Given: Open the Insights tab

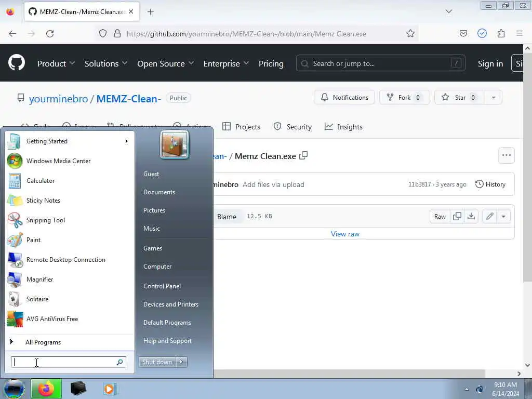Looking at the screenshot, I should [343, 127].
